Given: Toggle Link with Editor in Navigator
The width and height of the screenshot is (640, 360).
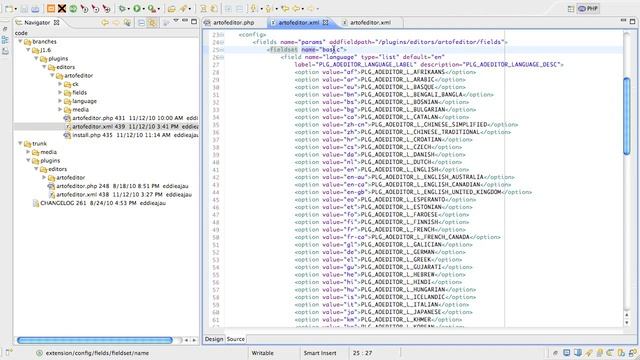Looking at the screenshot, I should tap(152, 22).
